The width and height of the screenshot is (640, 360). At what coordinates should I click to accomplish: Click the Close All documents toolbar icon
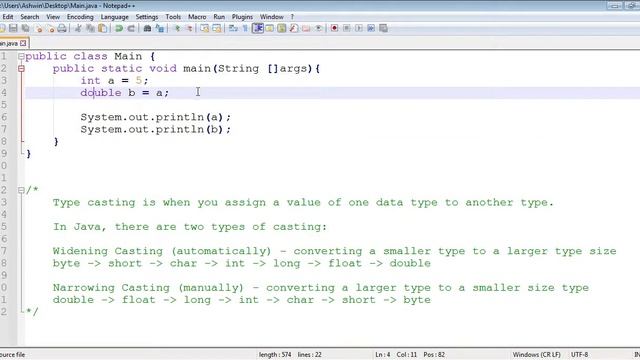tap(51, 28)
